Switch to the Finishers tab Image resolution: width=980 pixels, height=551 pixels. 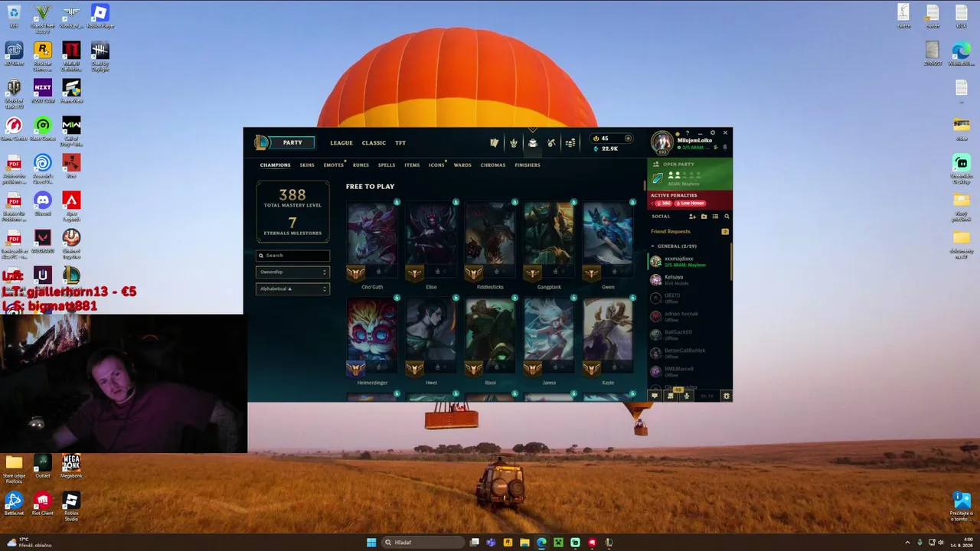tap(528, 165)
